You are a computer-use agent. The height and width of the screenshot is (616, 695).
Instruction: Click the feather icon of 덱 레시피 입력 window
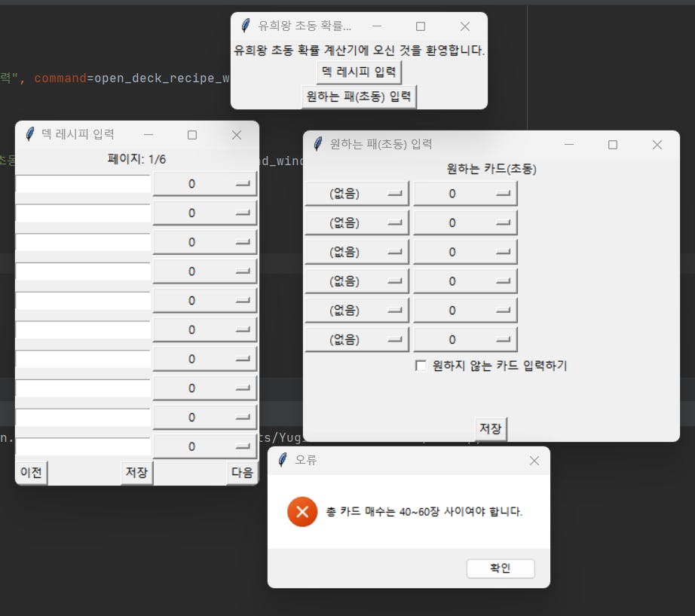tap(29, 134)
